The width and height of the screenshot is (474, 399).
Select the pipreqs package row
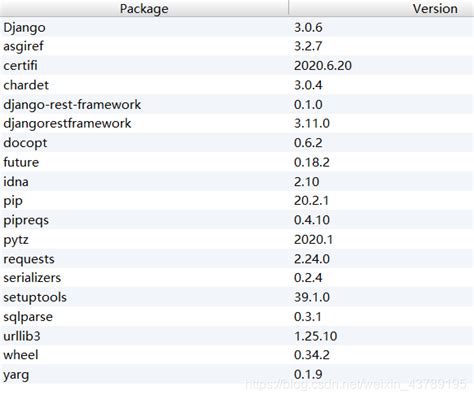pyautogui.click(x=237, y=220)
